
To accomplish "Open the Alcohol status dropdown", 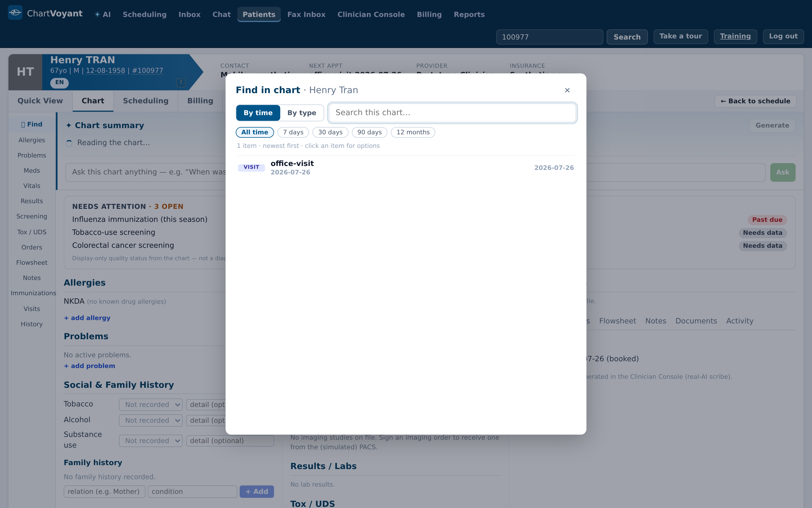I will tap(151, 420).
